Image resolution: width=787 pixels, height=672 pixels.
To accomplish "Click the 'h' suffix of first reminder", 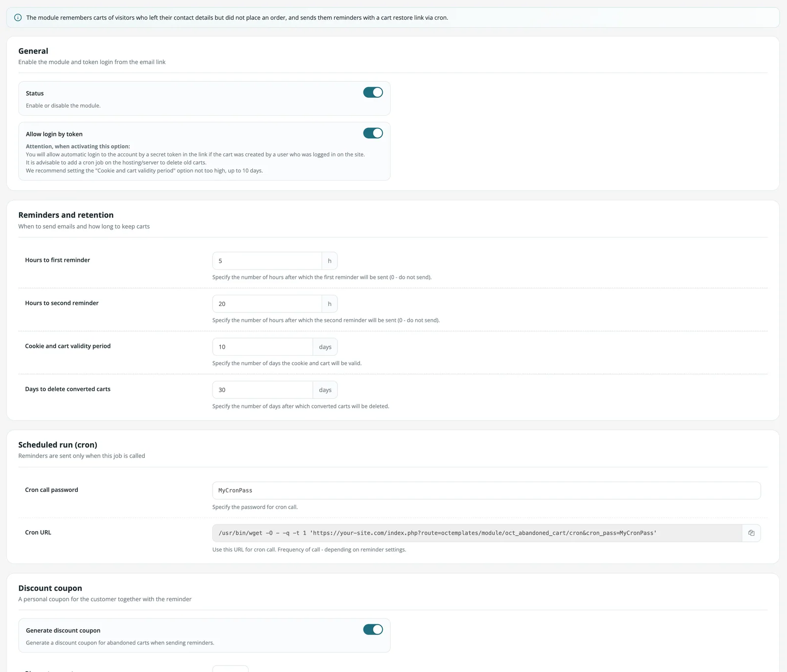I will (330, 261).
